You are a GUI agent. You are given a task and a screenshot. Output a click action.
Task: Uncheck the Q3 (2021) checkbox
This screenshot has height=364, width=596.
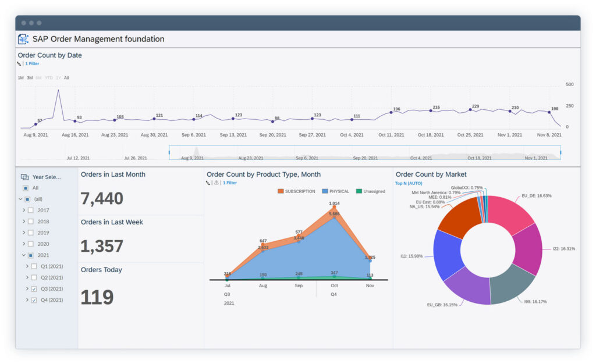click(x=34, y=289)
